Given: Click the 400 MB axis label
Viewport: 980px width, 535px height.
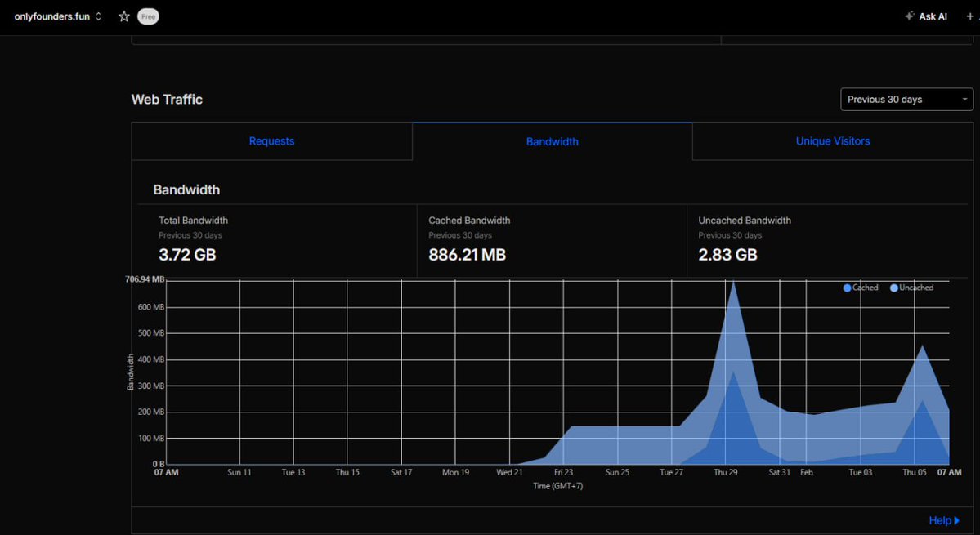Looking at the screenshot, I should coord(150,359).
